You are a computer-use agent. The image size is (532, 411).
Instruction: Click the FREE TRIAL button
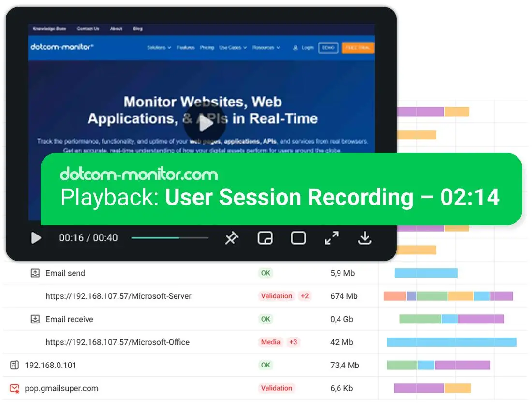pyautogui.click(x=358, y=47)
